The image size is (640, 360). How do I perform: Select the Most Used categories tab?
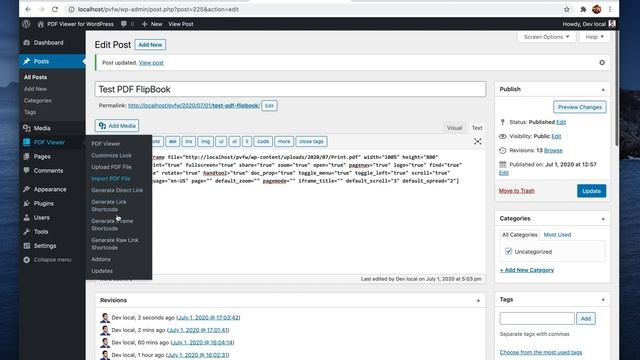[x=557, y=235]
